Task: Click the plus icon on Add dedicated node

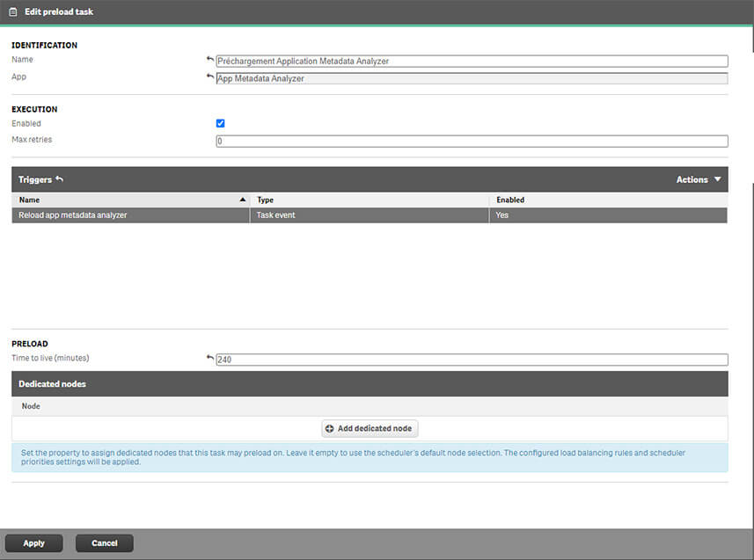Action: click(x=331, y=428)
